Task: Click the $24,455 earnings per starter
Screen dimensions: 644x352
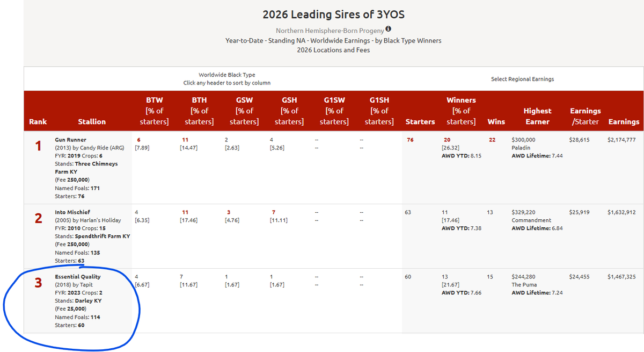Action: 579,277
